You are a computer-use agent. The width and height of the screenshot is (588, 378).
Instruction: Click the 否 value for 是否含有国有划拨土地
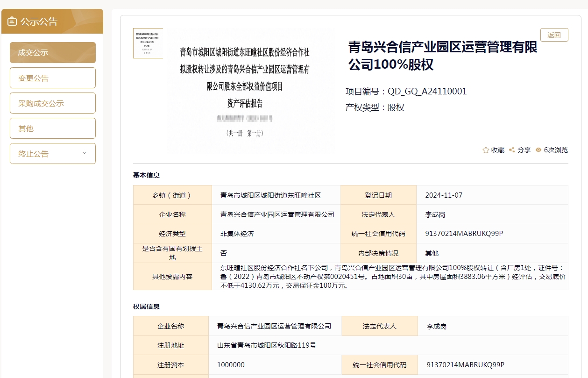click(224, 253)
